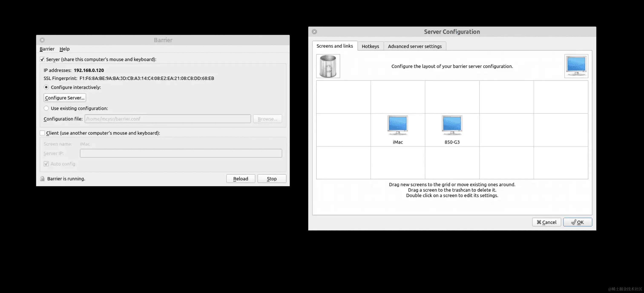Viewport: 644px width, 293px height.
Task: Close the Barrier main window
Action: (42, 40)
